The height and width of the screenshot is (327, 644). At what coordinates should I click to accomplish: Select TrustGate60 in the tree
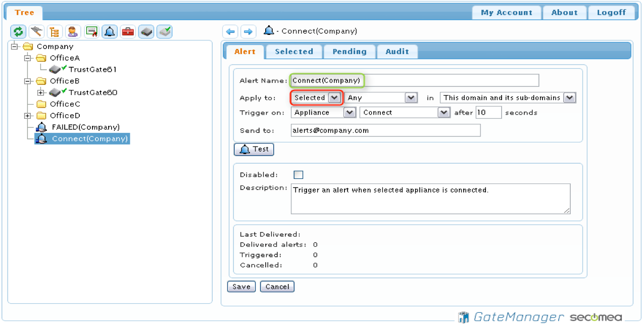pyautogui.click(x=93, y=92)
